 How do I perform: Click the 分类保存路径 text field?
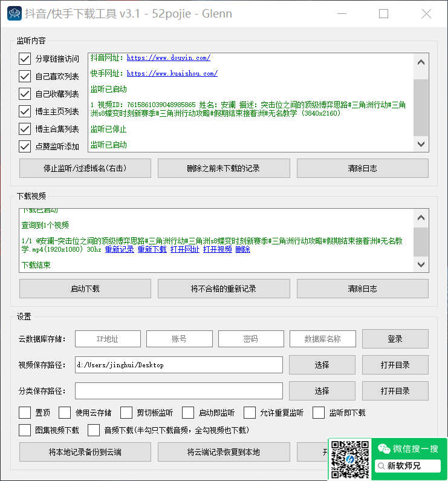[x=178, y=391]
